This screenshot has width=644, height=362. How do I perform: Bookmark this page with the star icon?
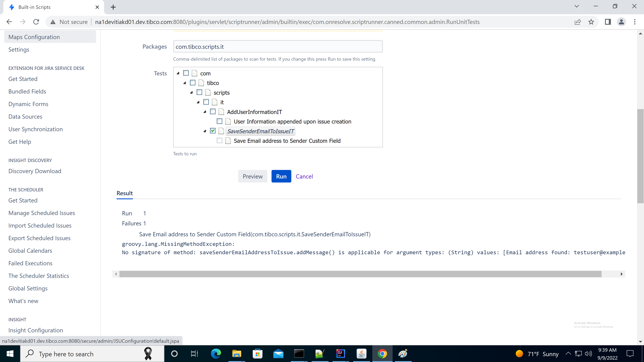(591, 22)
